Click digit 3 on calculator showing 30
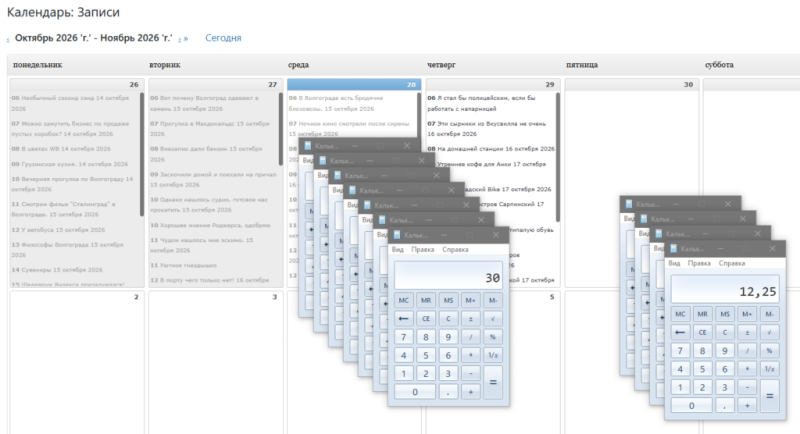The image size is (800, 434). [448, 374]
